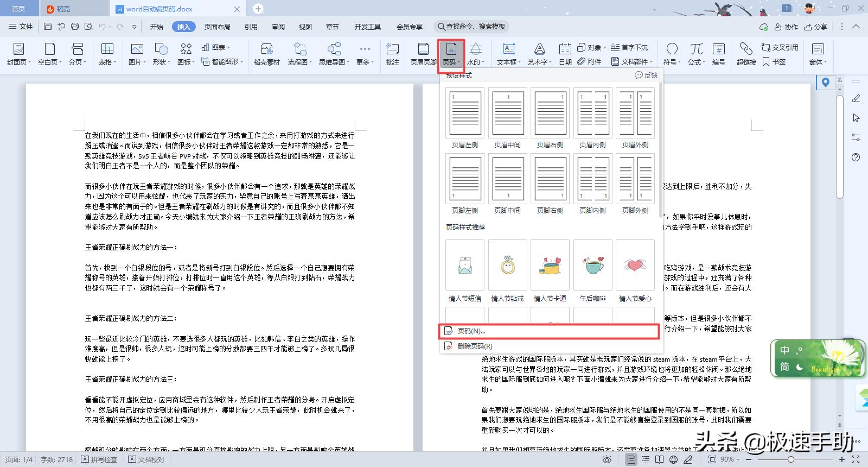
Task: Expand the quick access toolbar customize arrow
Action: coord(134,27)
